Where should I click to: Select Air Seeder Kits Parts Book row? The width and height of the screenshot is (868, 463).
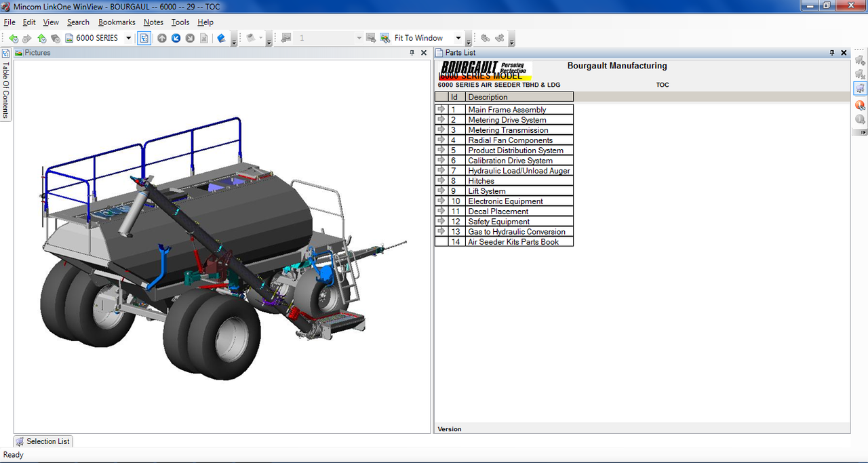click(x=504, y=241)
